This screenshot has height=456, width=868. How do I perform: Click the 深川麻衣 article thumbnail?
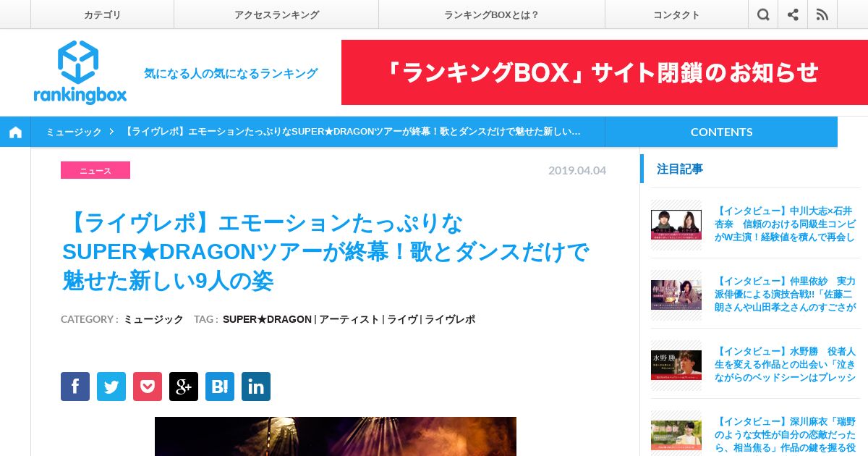[x=676, y=435]
